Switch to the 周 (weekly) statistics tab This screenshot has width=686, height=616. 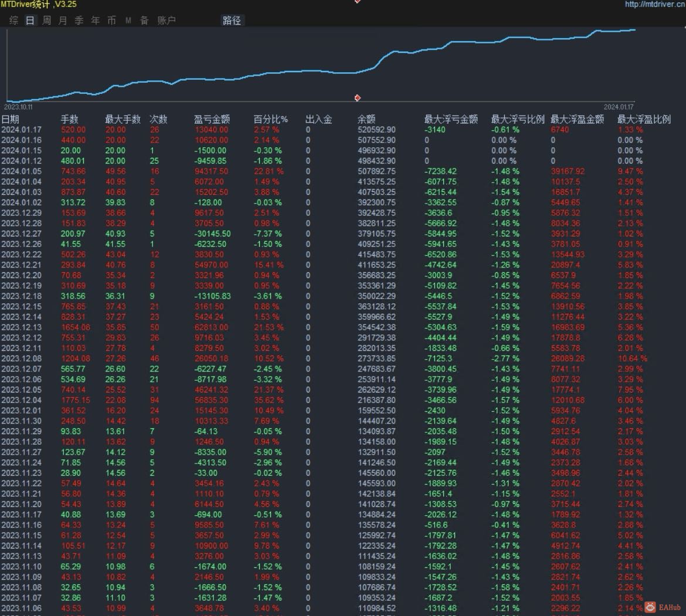coord(47,21)
